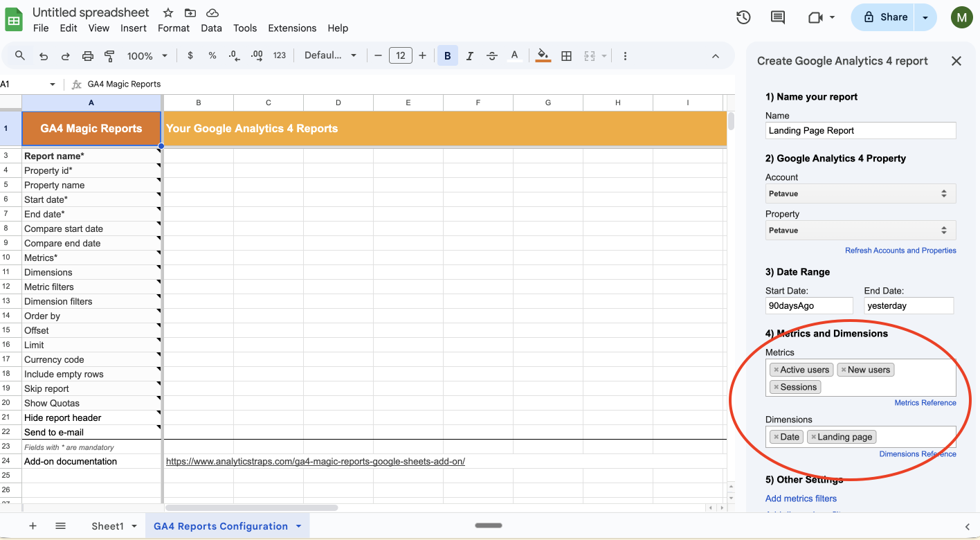The height and width of the screenshot is (540, 980).
Task: Open the Extensions menu
Action: pyautogui.click(x=292, y=28)
